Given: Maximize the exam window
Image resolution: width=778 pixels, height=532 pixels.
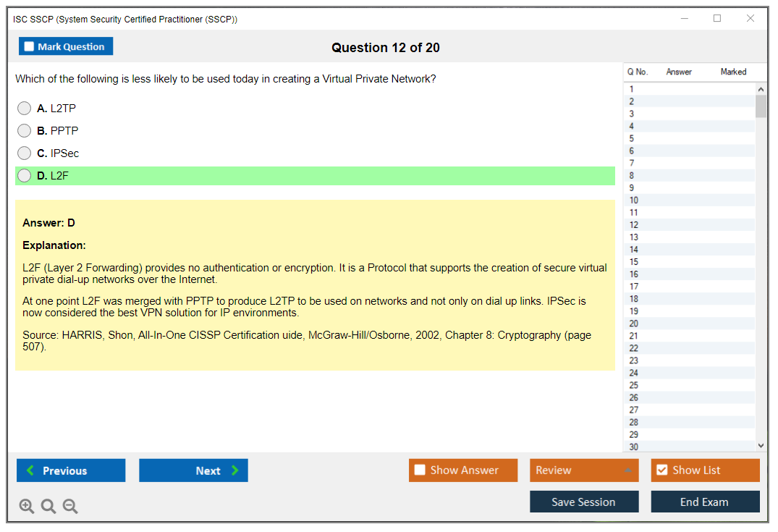Looking at the screenshot, I should pyautogui.click(x=717, y=19).
